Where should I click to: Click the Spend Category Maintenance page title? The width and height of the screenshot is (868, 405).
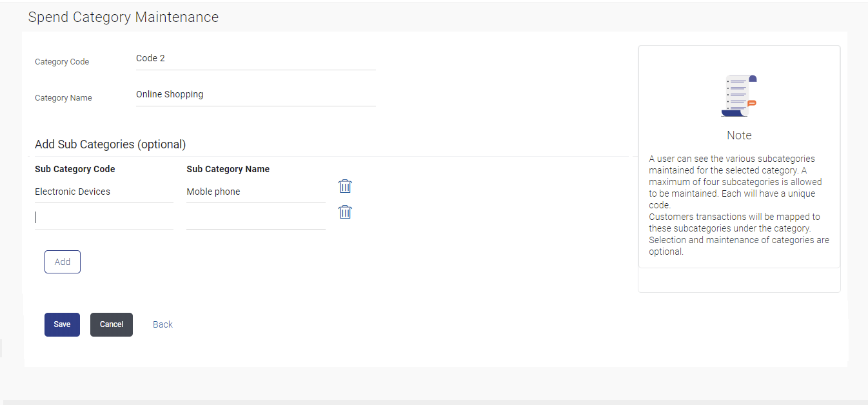click(123, 17)
